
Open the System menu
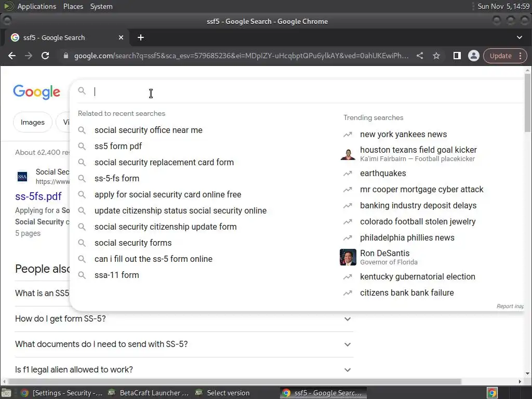click(101, 6)
